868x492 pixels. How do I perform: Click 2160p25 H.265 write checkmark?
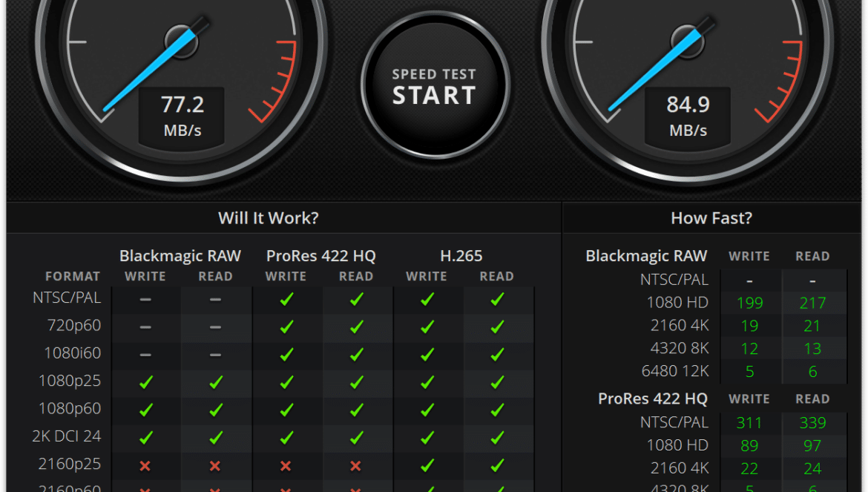coord(427,465)
